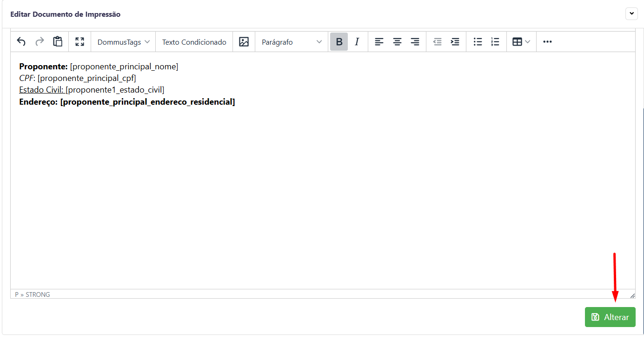The height and width of the screenshot is (341, 644).
Task: Increase paragraph indent
Action: pos(455,42)
